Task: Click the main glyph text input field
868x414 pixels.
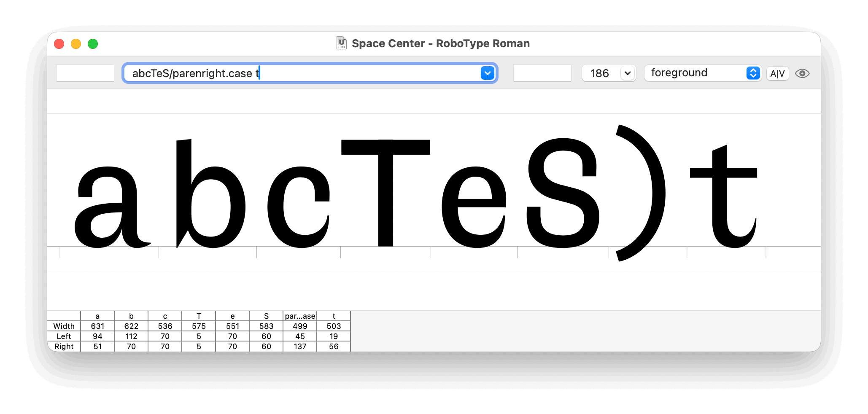Action: [x=304, y=73]
